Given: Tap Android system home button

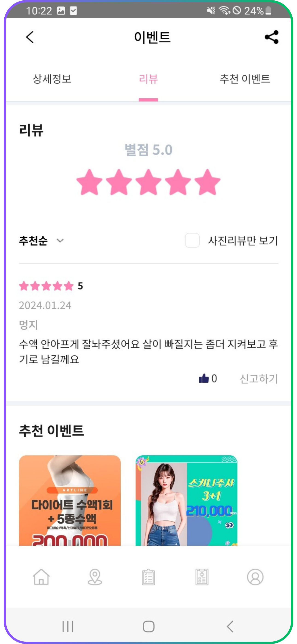Looking at the screenshot, I should [148, 626].
